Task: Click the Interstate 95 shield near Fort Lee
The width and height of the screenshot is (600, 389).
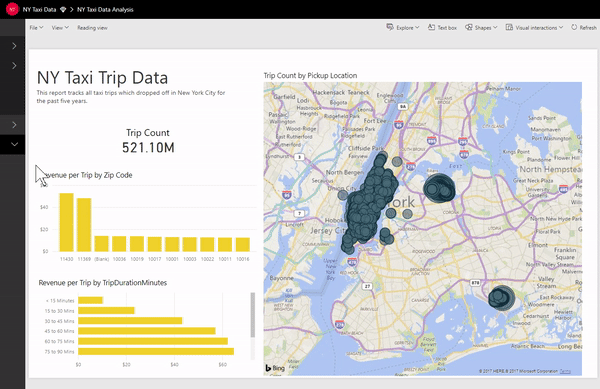Action: [399, 124]
